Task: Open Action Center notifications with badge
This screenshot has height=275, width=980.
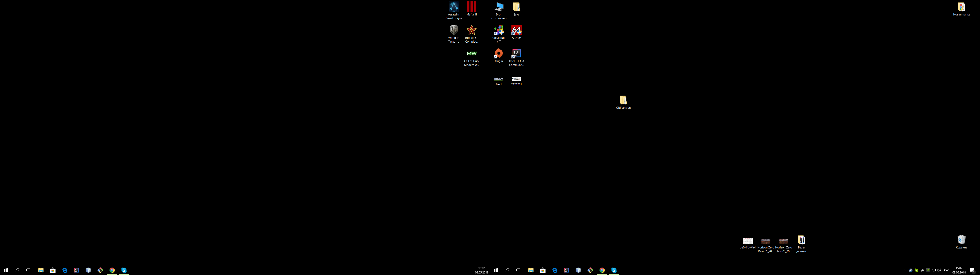Action: (x=972, y=271)
